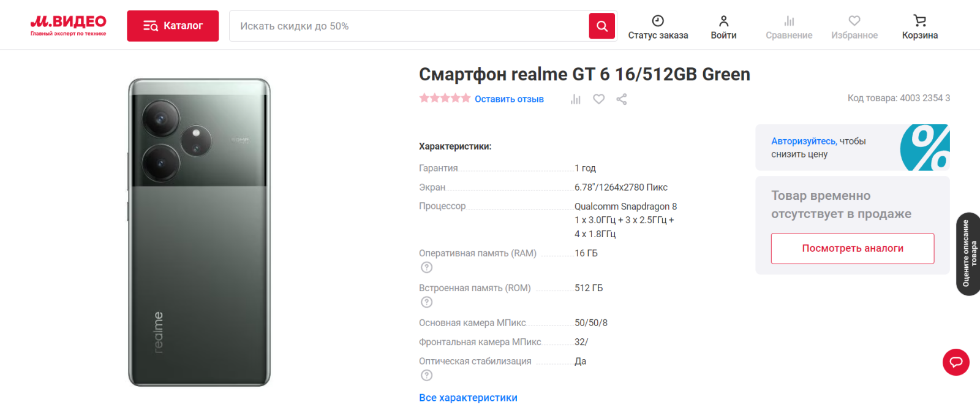Follow the Оставить отзыв link
The height and width of the screenshot is (410, 980).
(509, 99)
